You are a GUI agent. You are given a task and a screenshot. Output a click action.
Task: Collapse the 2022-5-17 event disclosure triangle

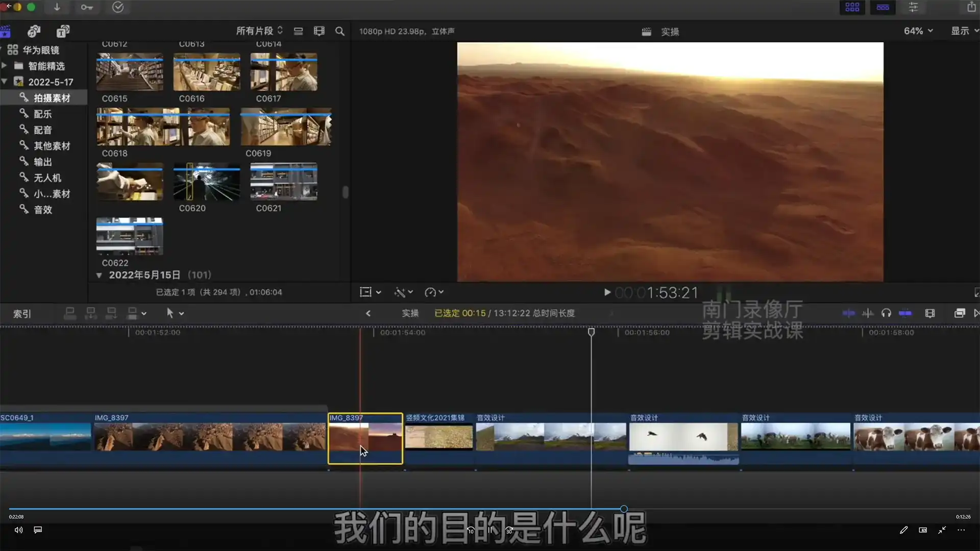(x=5, y=82)
